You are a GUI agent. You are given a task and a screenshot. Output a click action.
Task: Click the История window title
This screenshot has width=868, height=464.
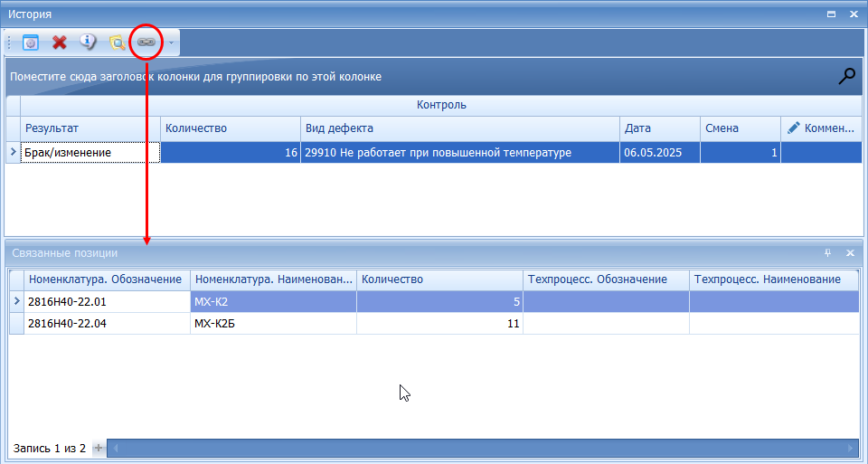pyautogui.click(x=29, y=14)
